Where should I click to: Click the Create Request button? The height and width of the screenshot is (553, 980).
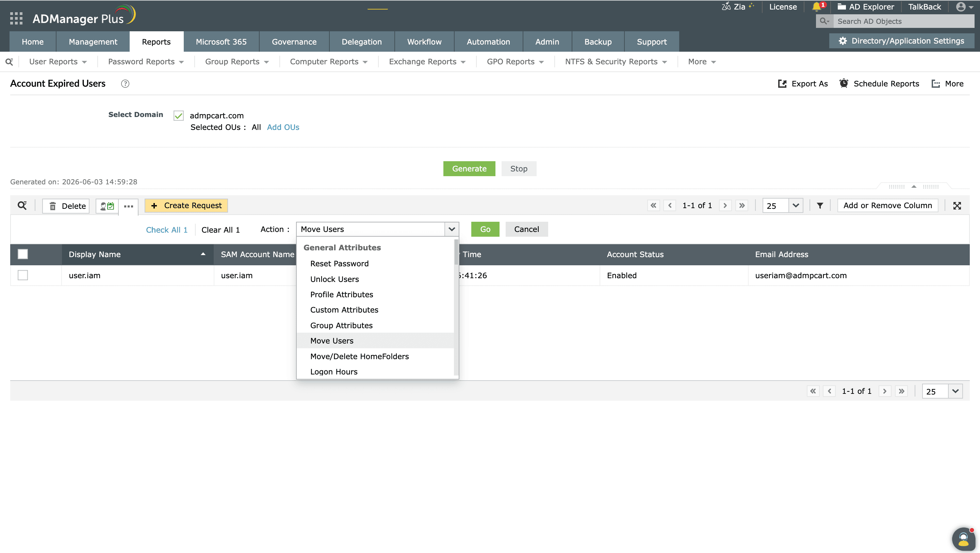pyautogui.click(x=186, y=205)
